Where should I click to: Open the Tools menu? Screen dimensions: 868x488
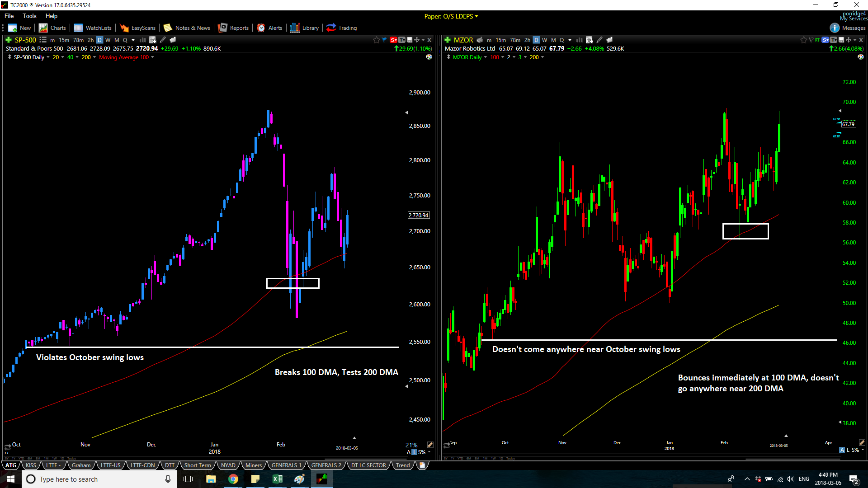tap(29, 16)
